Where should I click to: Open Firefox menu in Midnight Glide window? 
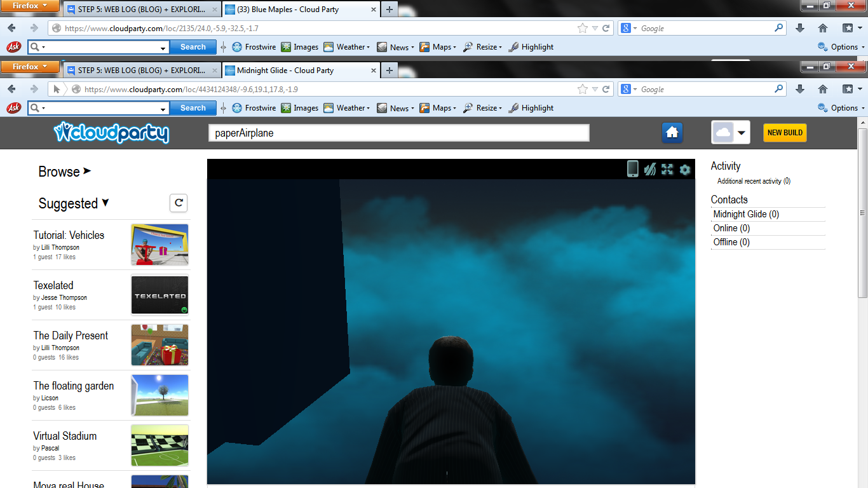coord(30,67)
